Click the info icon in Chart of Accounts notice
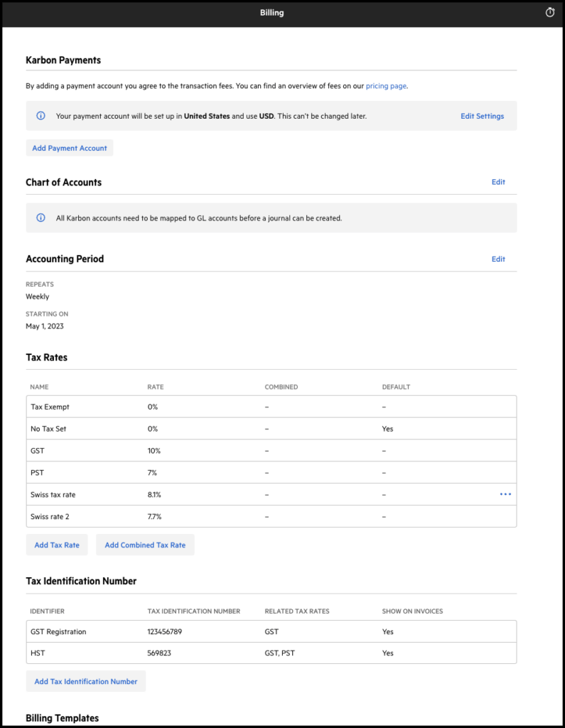565x728 pixels. [41, 218]
